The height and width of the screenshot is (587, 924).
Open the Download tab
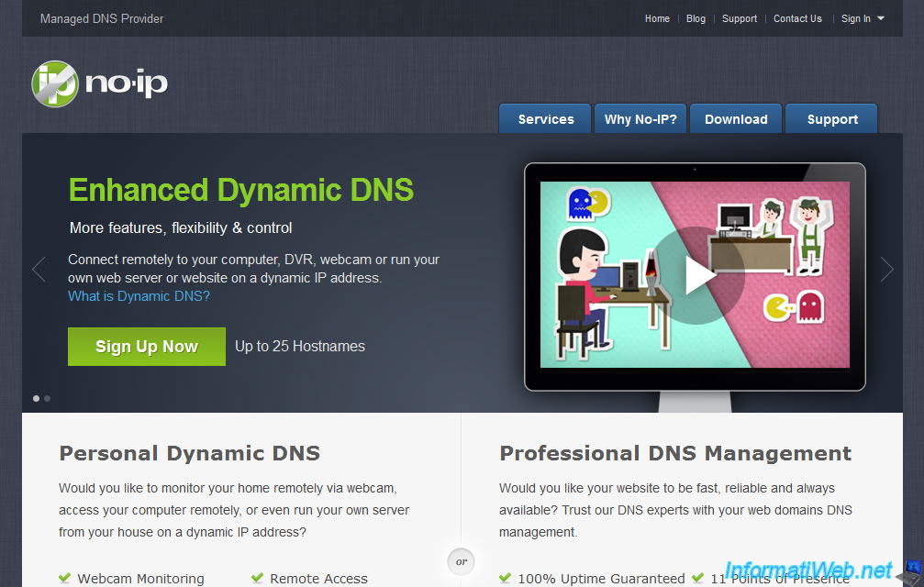pyautogui.click(x=736, y=119)
